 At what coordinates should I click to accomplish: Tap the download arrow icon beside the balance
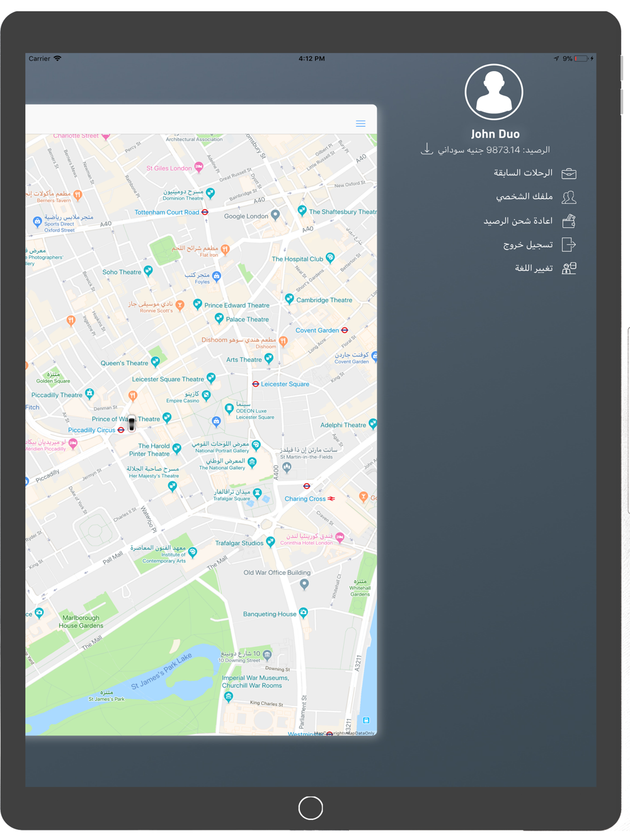[427, 149]
